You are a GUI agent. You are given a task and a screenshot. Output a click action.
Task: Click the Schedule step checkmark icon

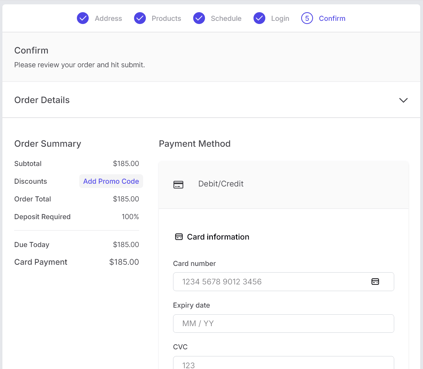tap(199, 18)
